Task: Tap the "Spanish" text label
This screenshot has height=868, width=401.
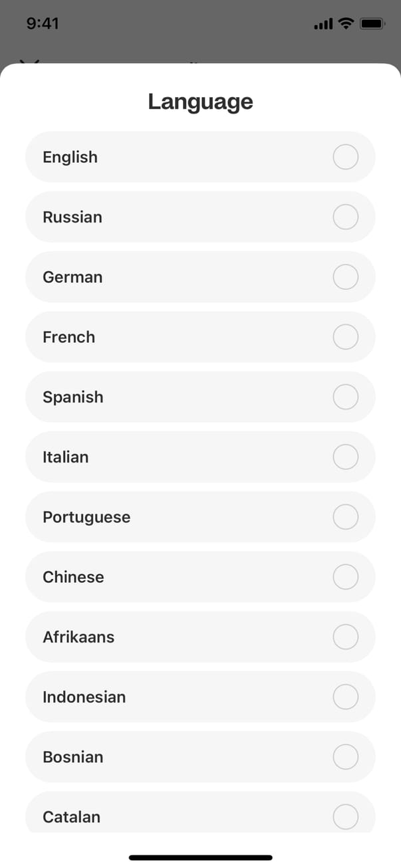Action: tap(73, 397)
